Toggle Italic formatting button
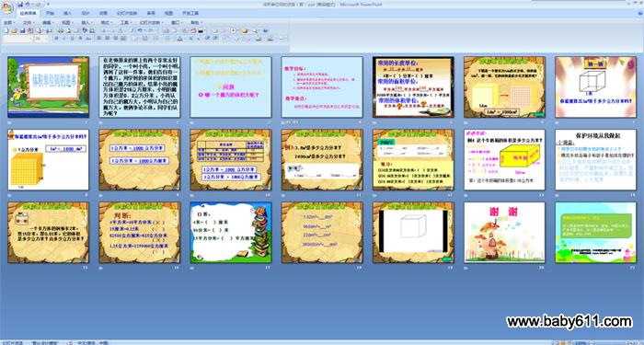Image resolution: width=644 pixels, height=345 pixels. click(64, 39)
